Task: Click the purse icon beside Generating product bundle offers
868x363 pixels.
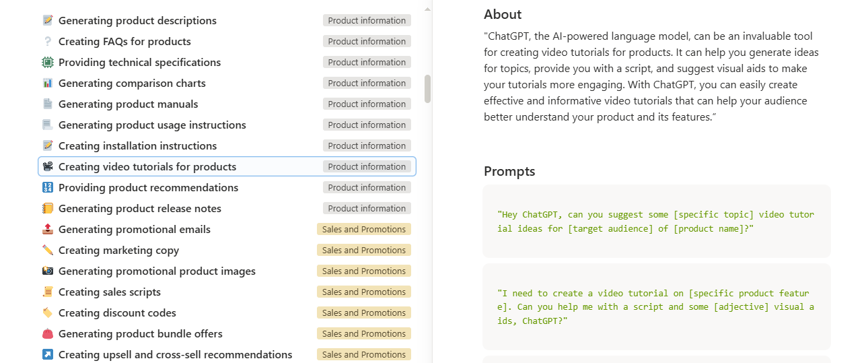Action: pos(47,333)
